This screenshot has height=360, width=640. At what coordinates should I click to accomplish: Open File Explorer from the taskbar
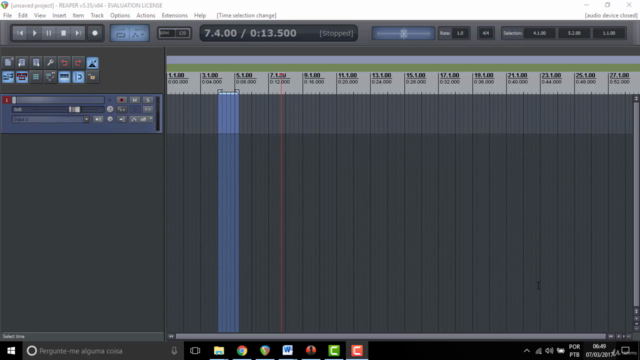(219, 351)
